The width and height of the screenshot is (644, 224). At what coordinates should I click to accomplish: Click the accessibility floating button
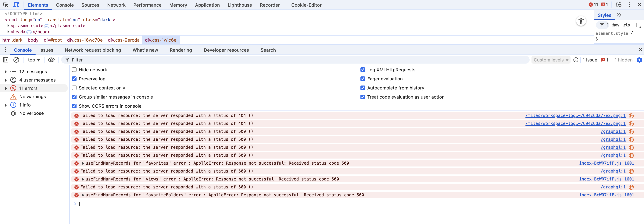tap(581, 21)
